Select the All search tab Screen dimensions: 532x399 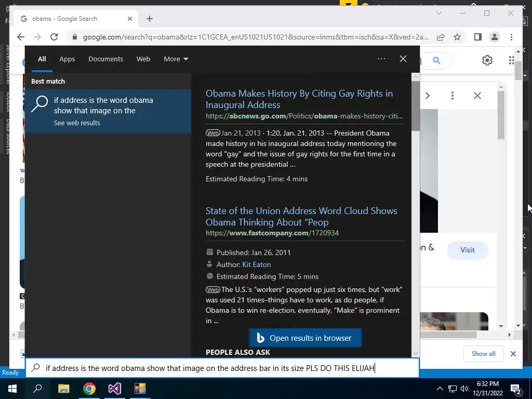coord(42,59)
